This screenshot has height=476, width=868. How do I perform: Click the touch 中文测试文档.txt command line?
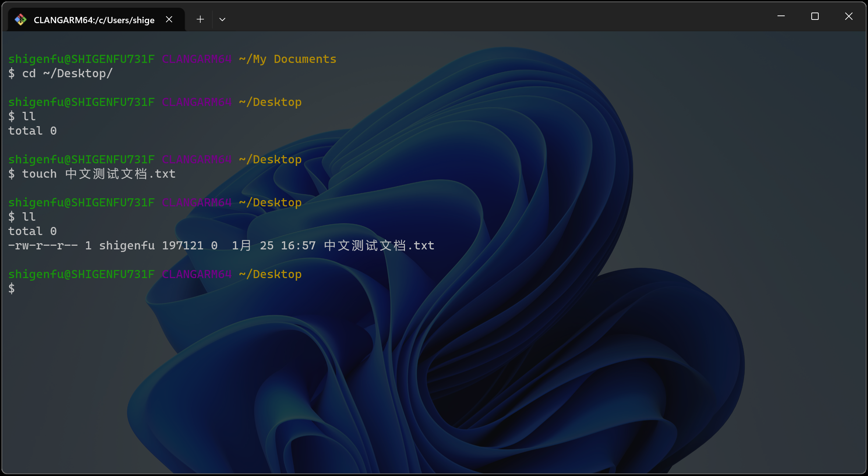(92, 174)
